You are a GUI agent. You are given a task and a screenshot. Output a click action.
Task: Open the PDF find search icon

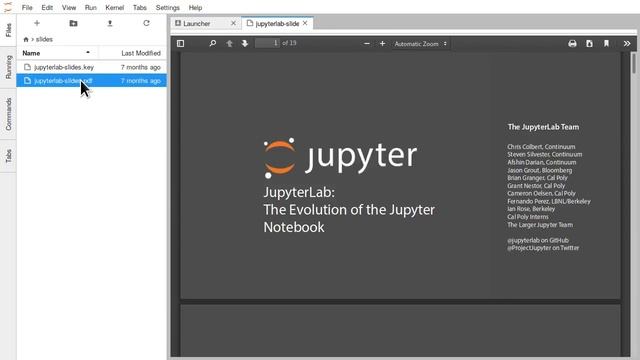click(213, 43)
